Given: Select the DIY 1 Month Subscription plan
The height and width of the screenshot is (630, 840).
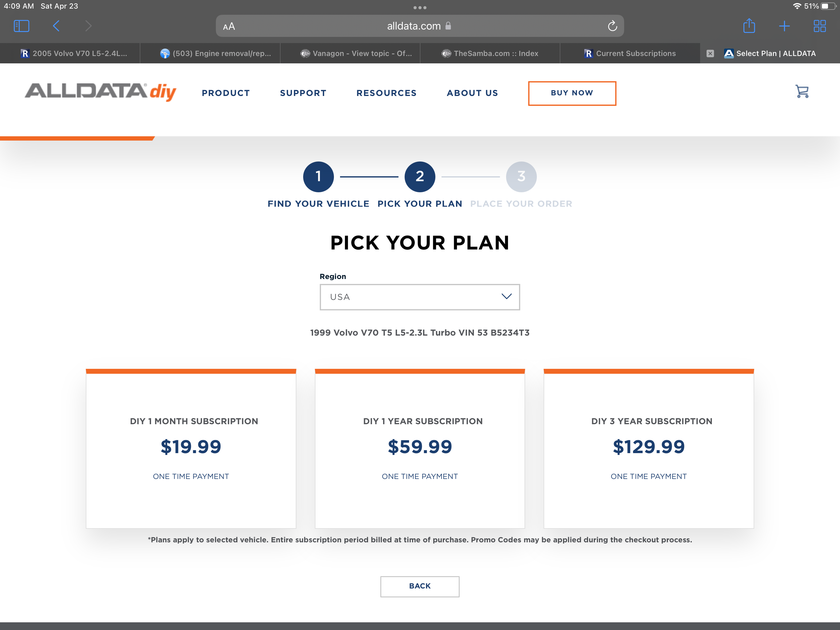Looking at the screenshot, I should [x=191, y=449].
